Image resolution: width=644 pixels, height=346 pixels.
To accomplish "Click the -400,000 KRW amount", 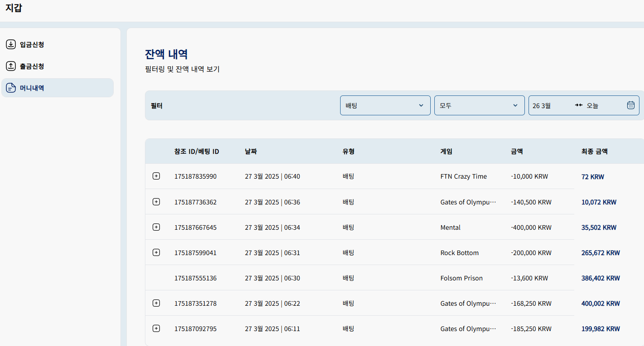I will click(531, 228).
